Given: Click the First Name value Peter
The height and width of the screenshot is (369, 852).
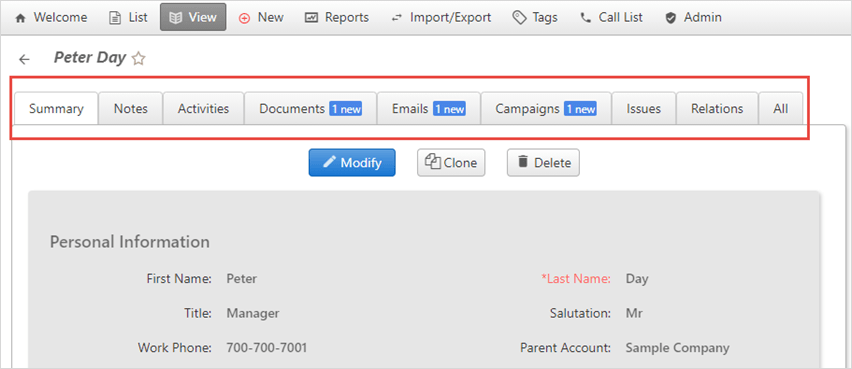Looking at the screenshot, I should tap(242, 279).
